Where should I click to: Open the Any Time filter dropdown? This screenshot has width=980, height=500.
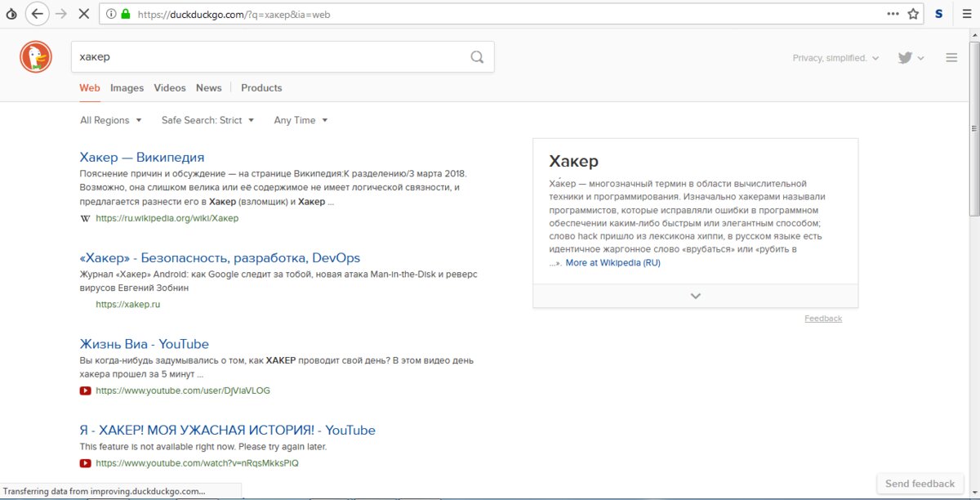300,120
